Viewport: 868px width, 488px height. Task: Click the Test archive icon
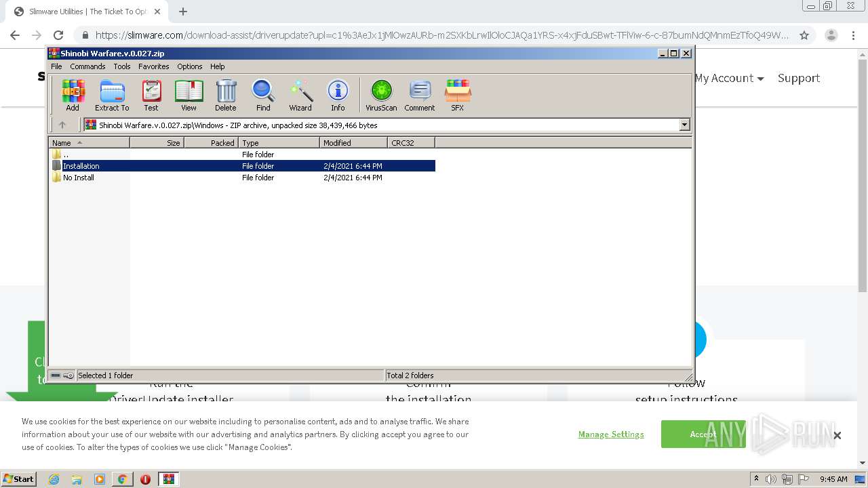tap(151, 95)
